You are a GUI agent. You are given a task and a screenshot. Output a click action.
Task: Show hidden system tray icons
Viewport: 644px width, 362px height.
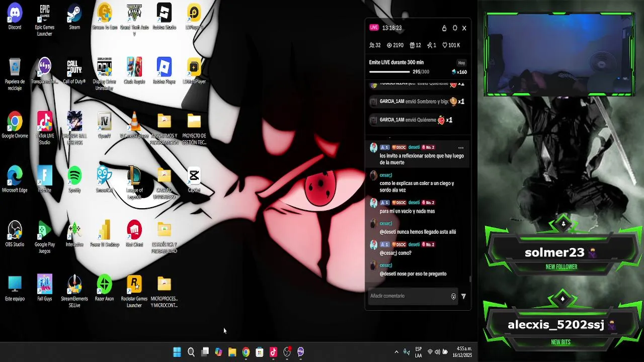(396, 352)
